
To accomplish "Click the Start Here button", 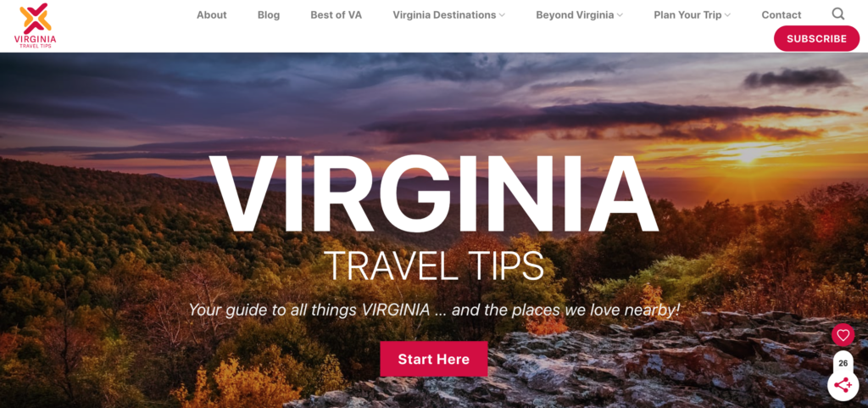I will click(x=433, y=359).
